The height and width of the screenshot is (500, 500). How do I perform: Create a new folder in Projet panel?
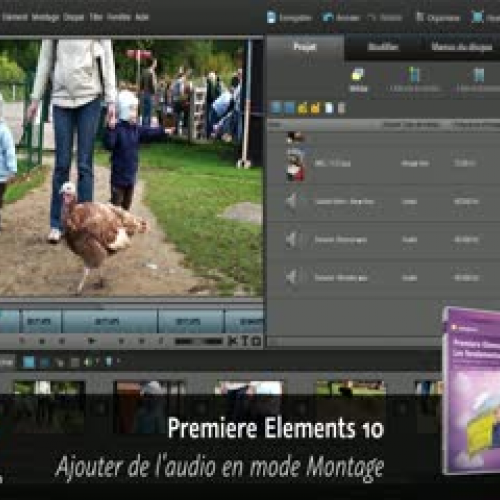[x=315, y=108]
